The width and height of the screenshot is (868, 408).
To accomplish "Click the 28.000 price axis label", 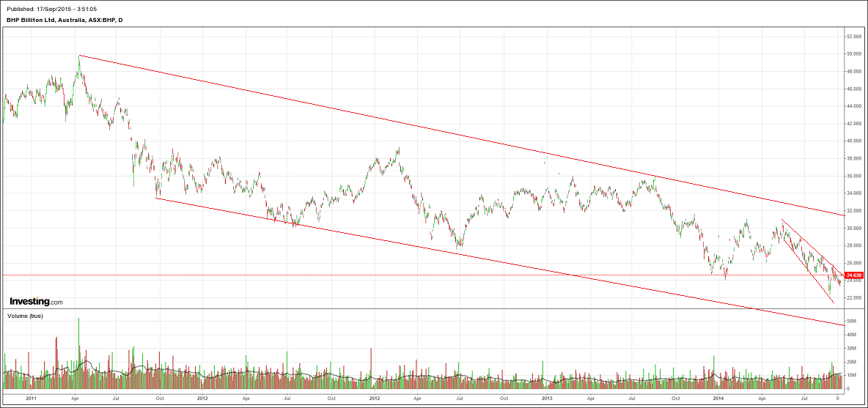I will click(854, 245).
